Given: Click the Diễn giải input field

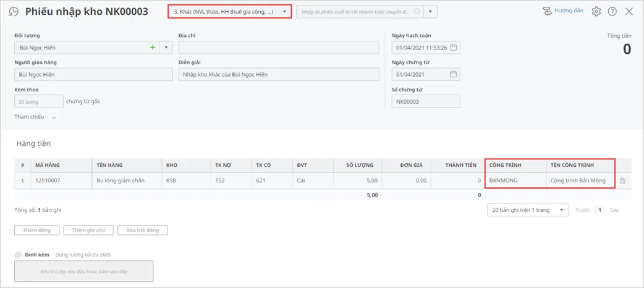Looking at the screenshot, I should pyautogui.click(x=278, y=75).
